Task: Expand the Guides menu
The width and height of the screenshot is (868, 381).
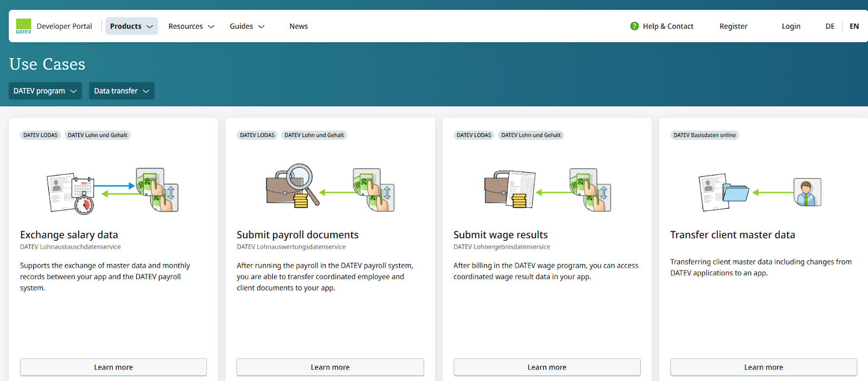Action: pos(247,26)
